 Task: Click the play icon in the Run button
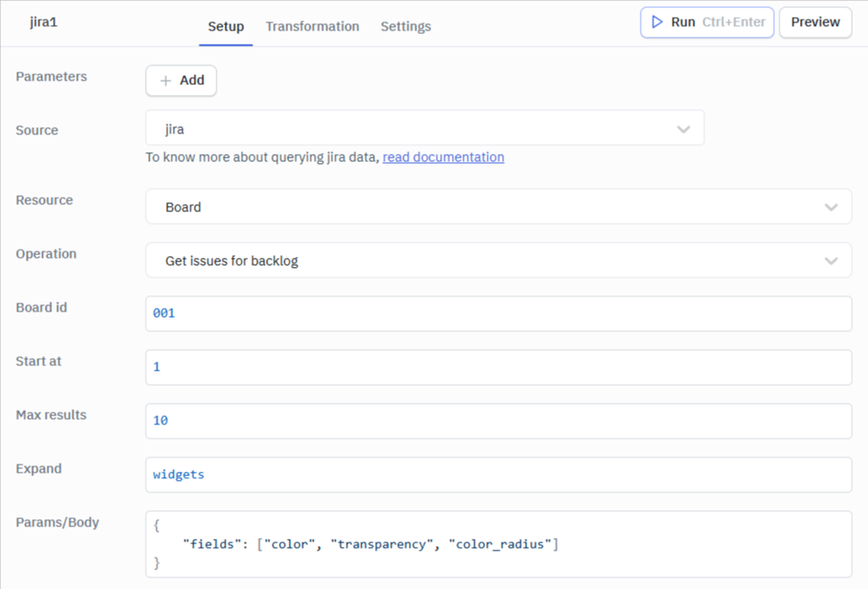point(657,22)
